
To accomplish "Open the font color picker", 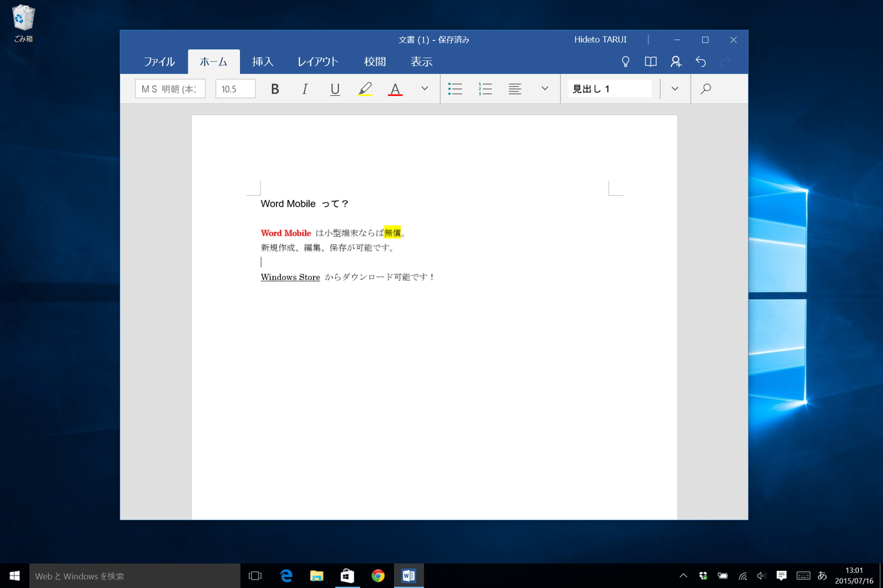I will 395,88.
